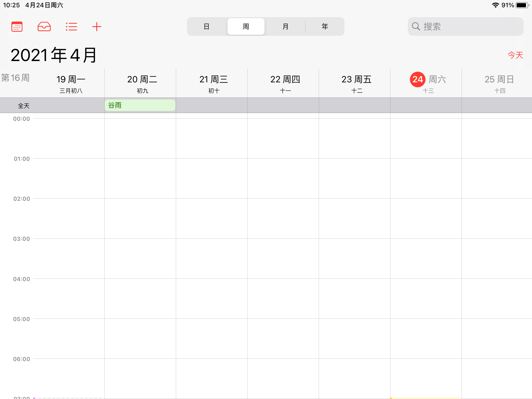
Task: Tap the plus icon to add event
Action: 97,26
